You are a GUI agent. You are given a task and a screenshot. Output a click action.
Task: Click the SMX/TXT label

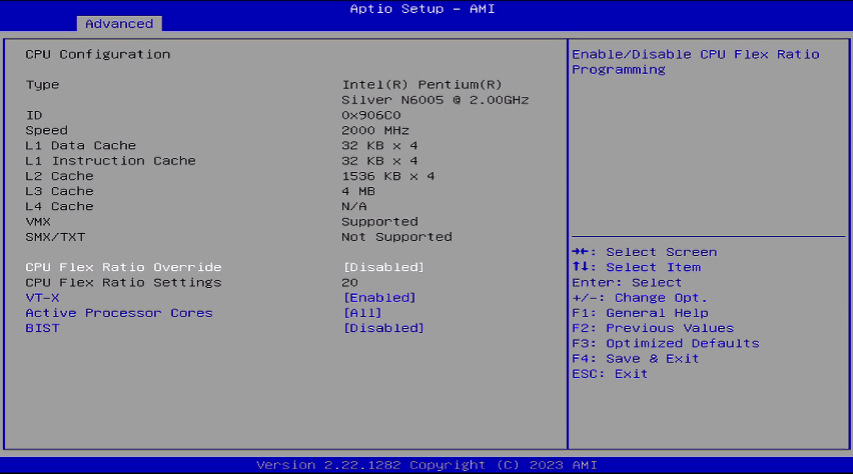click(55, 237)
